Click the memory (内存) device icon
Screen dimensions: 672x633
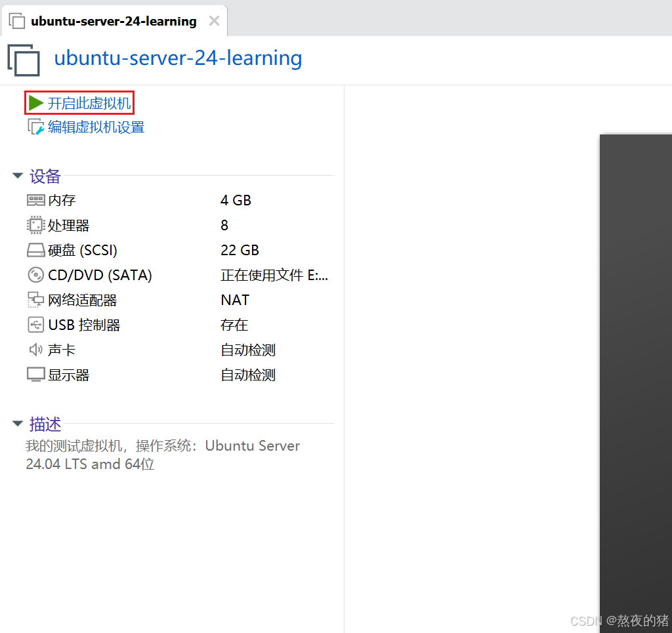coord(35,200)
